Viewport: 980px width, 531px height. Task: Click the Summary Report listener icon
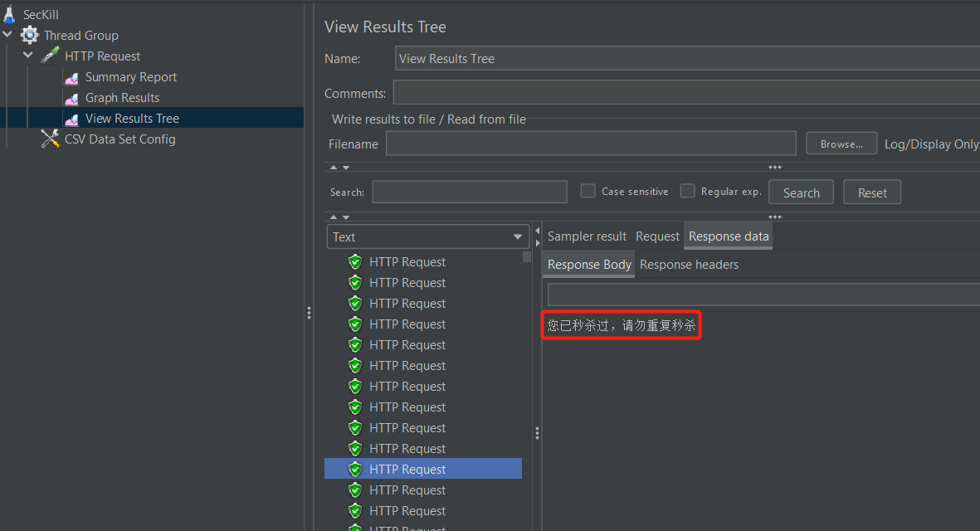tap(72, 77)
